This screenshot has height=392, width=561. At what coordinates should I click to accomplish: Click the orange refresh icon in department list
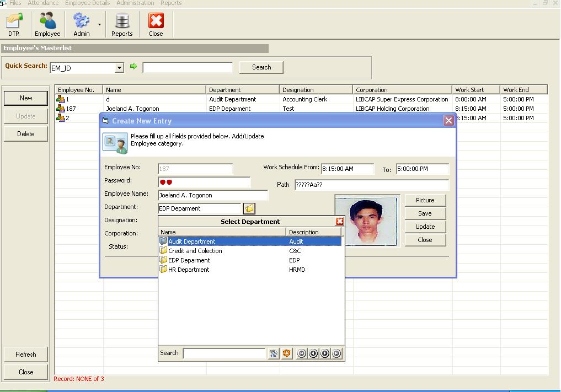tap(287, 353)
